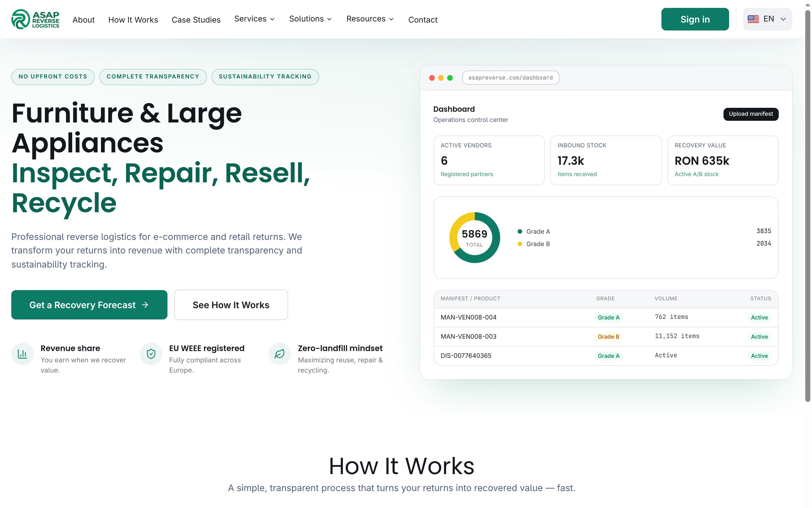Click the green Grade A legend dot
Screen dimensions: 812x508
(520, 231)
